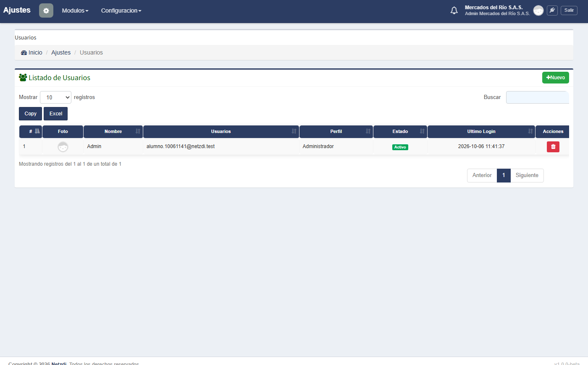
Task: Click the Netzdi link in the footer
Action: point(59,363)
